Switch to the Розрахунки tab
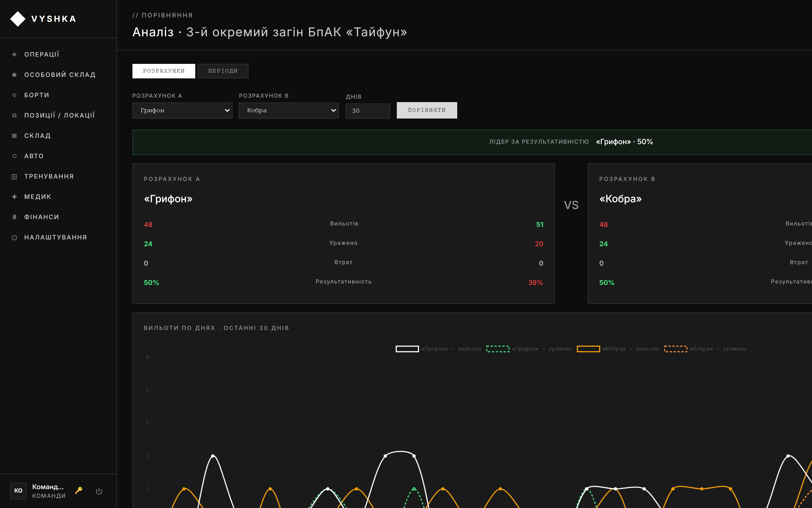 (x=164, y=71)
